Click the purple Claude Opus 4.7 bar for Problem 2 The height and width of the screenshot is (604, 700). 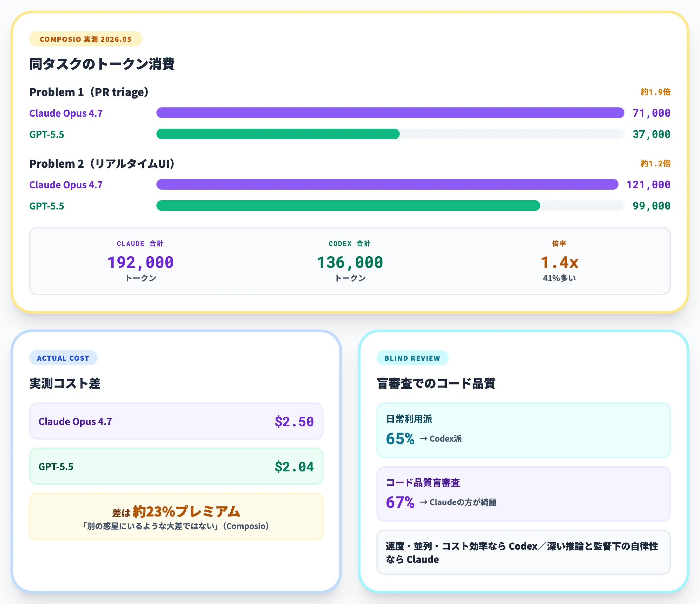[387, 184]
